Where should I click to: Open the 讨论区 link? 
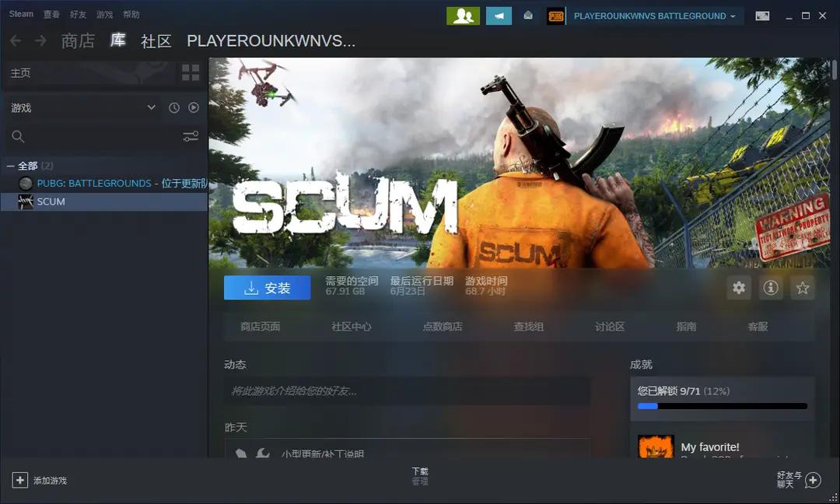pyautogui.click(x=610, y=327)
